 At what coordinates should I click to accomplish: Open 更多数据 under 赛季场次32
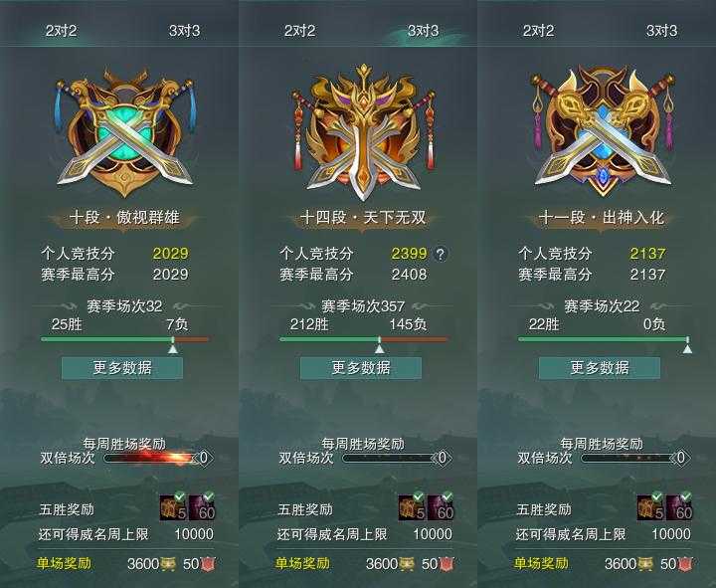click(x=122, y=368)
